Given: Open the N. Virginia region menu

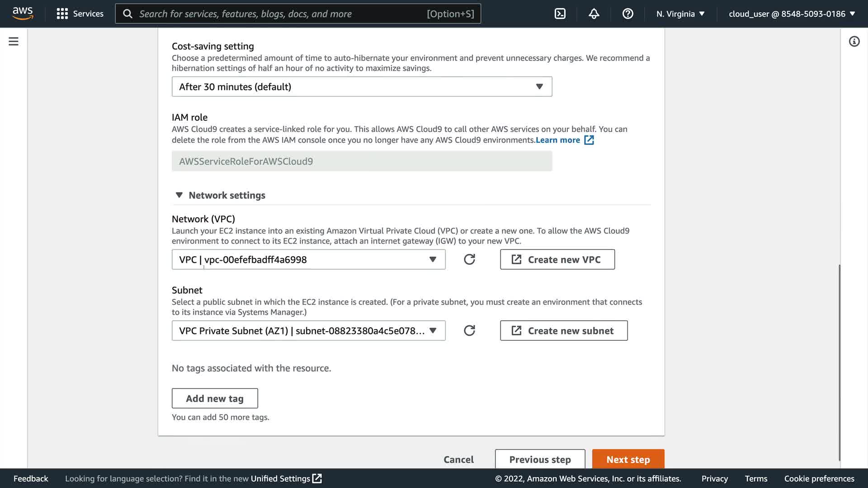Looking at the screenshot, I should pos(680,14).
